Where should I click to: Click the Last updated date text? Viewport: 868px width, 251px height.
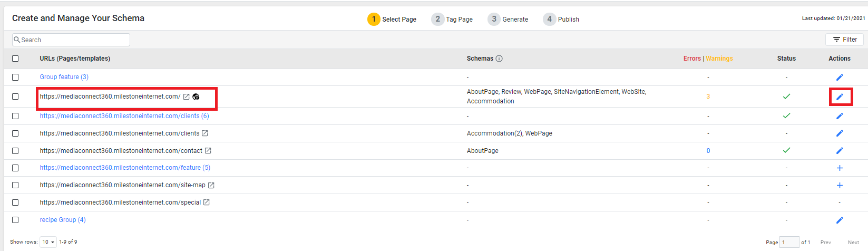(x=834, y=18)
